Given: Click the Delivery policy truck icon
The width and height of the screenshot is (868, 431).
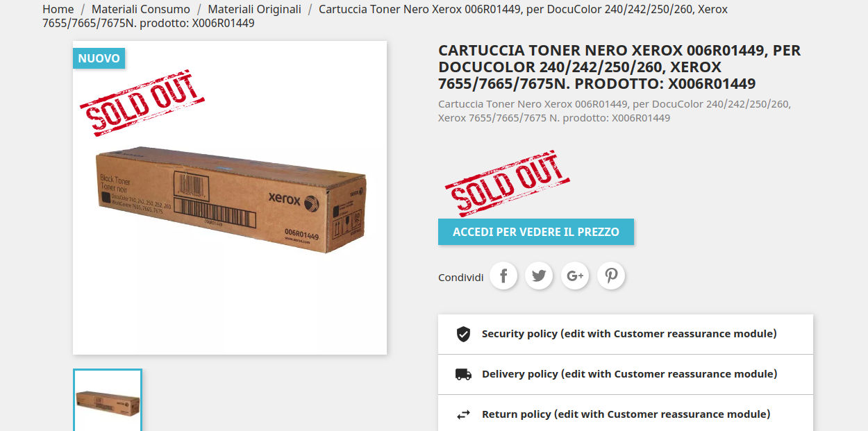Looking at the screenshot, I should [x=463, y=374].
